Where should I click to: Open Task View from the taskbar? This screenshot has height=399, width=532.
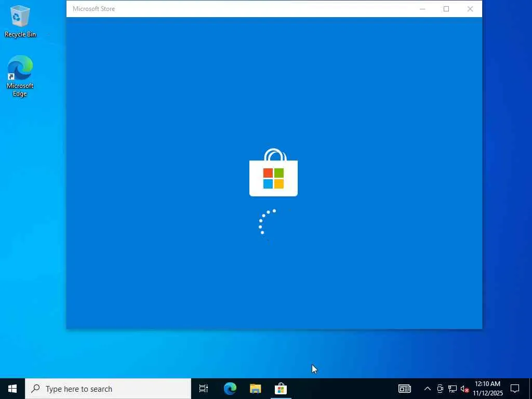(204, 389)
